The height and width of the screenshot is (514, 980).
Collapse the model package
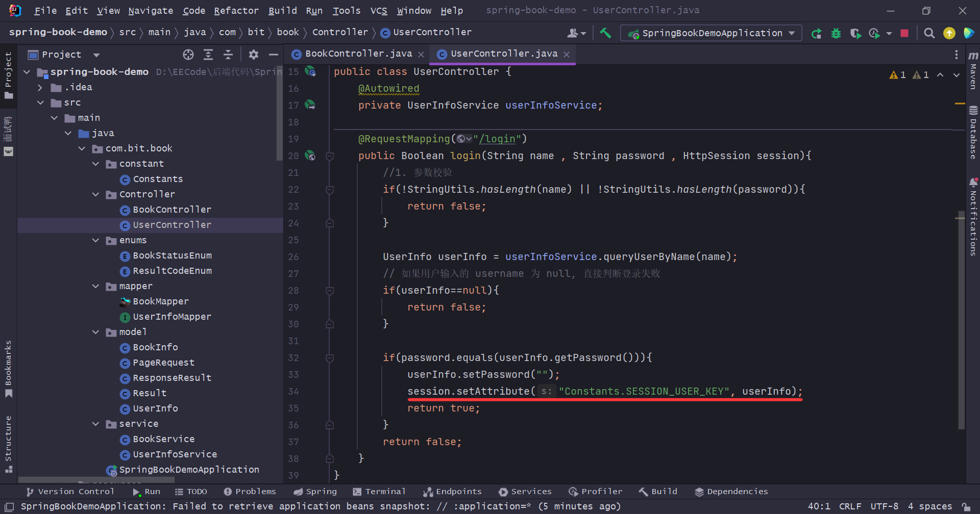click(x=95, y=332)
